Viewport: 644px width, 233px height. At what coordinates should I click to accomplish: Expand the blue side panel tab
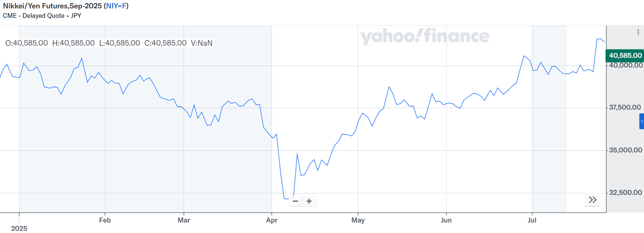tap(641, 121)
